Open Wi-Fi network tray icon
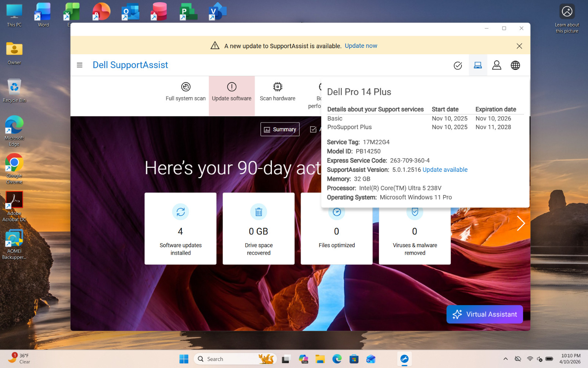 coord(530,359)
